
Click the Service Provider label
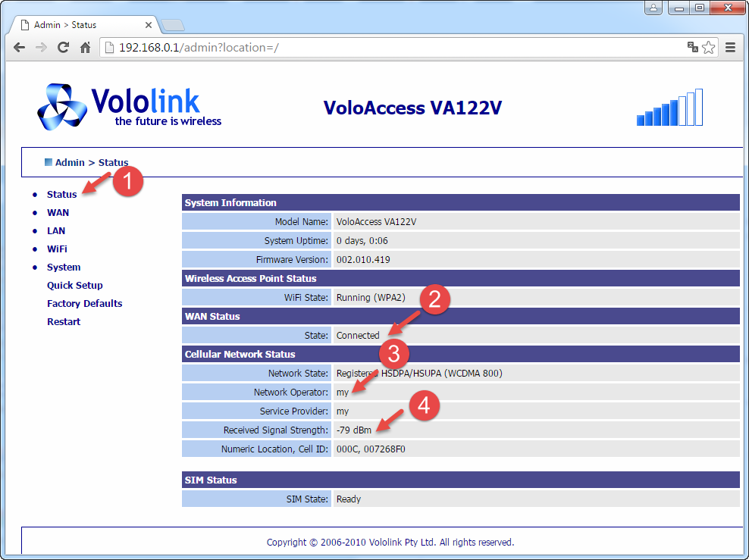[294, 411]
